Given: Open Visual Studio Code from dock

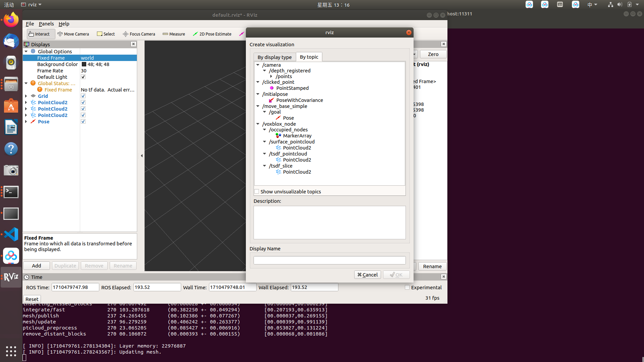Looking at the screenshot, I should coord(11,234).
